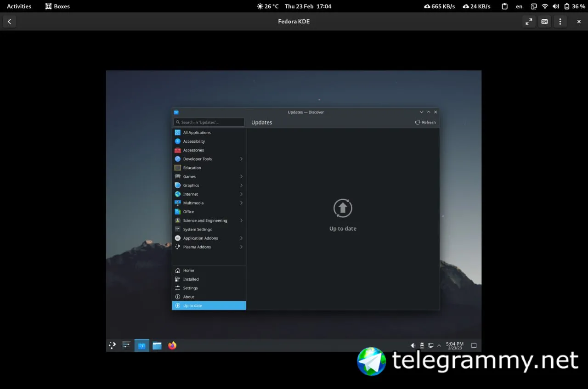Image resolution: width=588 pixels, height=389 pixels.
Task: Click the 665 KB/s download speed indicator
Action: [440, 6]
